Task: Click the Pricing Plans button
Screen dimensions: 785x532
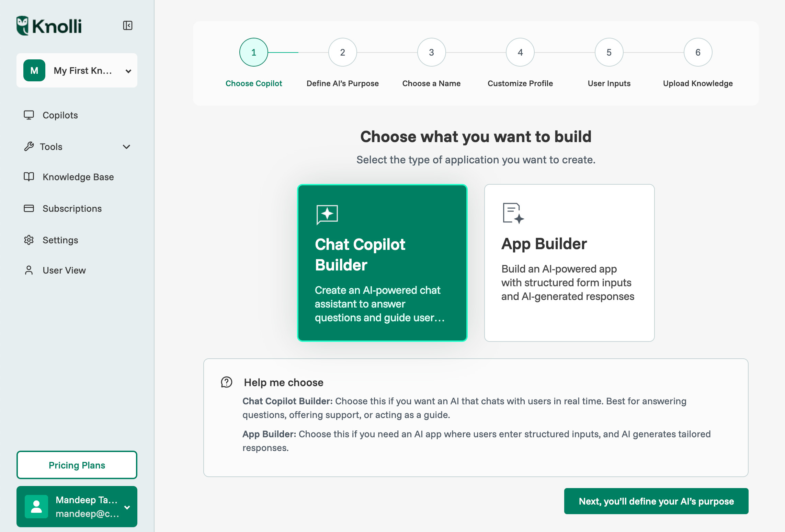Action: [x=77, y=465]
